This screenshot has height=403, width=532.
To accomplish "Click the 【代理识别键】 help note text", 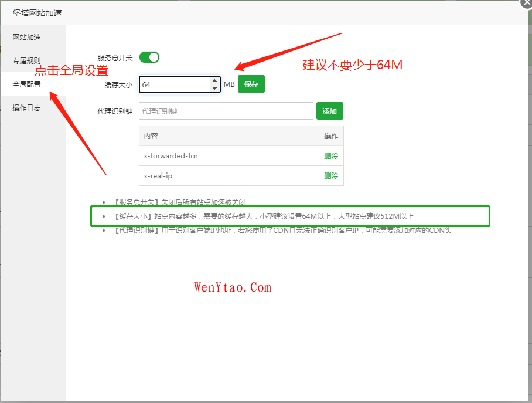I will (282, 231).
